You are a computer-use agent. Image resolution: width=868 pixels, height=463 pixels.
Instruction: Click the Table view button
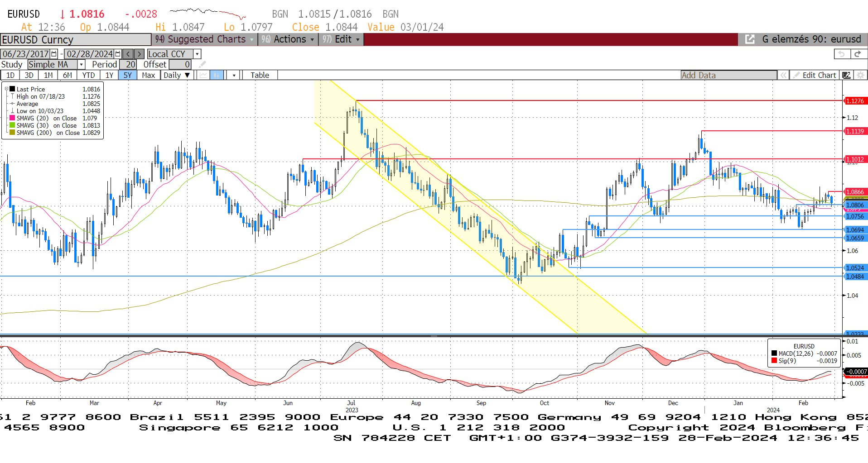coord(260,75)
